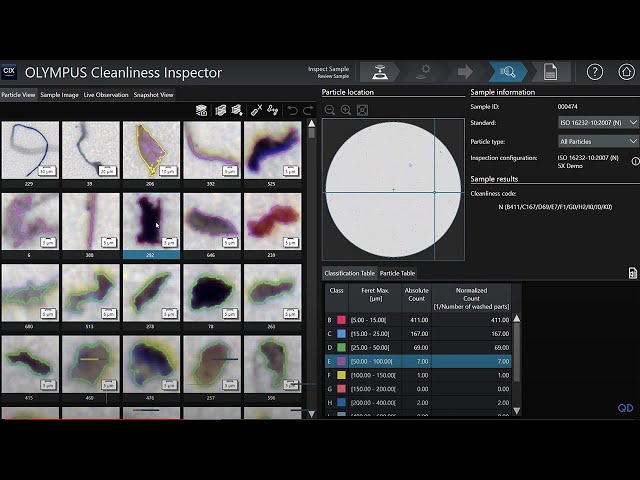Click the purple swatch for class E
The width and height of the screenshot is (640, 480).
[341, 362]
